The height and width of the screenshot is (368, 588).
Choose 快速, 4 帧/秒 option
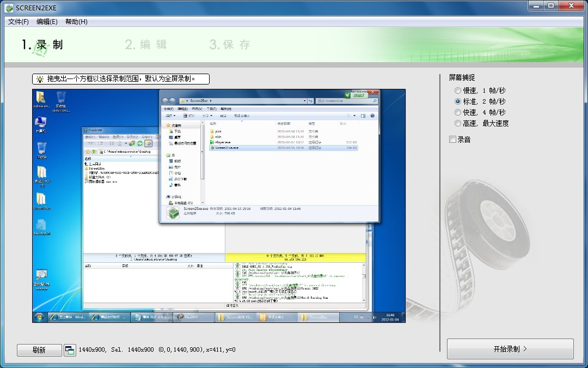pyautogui.click(x=458, y=112)
